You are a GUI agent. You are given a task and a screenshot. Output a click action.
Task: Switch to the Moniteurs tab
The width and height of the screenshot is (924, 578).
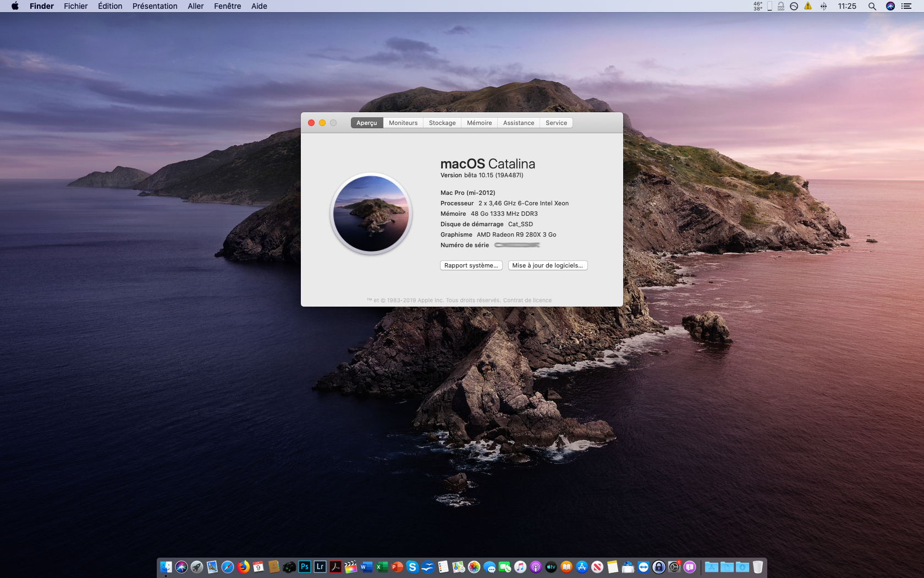click(403, 123)
